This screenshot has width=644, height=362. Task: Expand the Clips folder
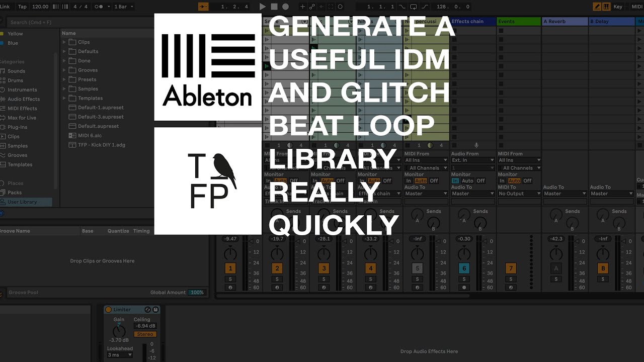coord(64,42)
